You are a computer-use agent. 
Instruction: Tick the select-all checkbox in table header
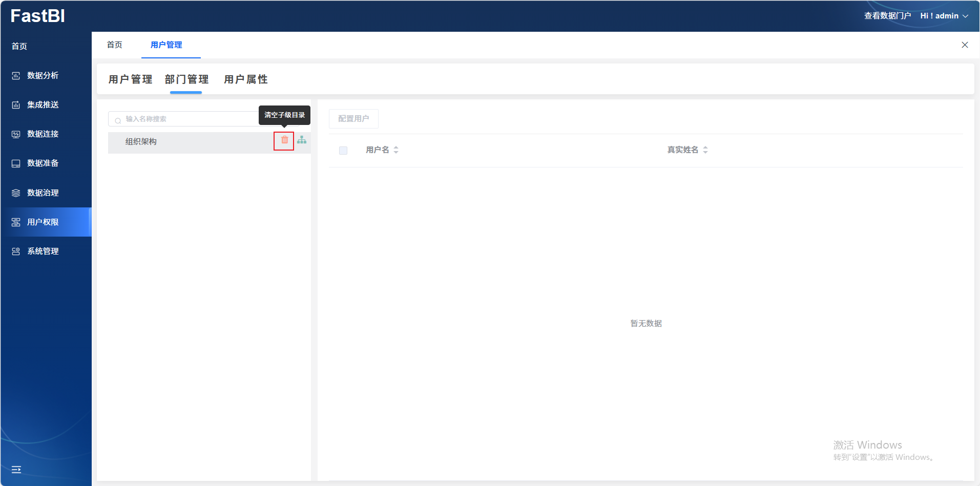[x=343, y=151]
